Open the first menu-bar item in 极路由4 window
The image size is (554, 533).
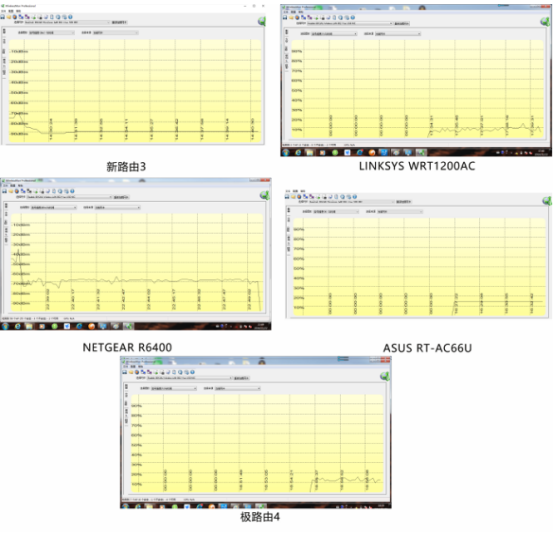click(x=125, y=367)
